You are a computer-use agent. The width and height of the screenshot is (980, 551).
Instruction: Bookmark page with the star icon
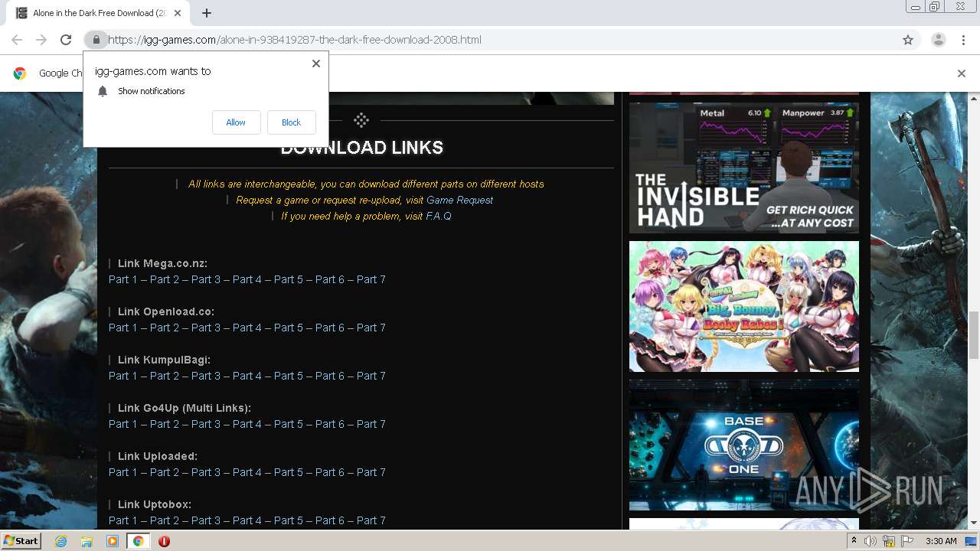908,40
